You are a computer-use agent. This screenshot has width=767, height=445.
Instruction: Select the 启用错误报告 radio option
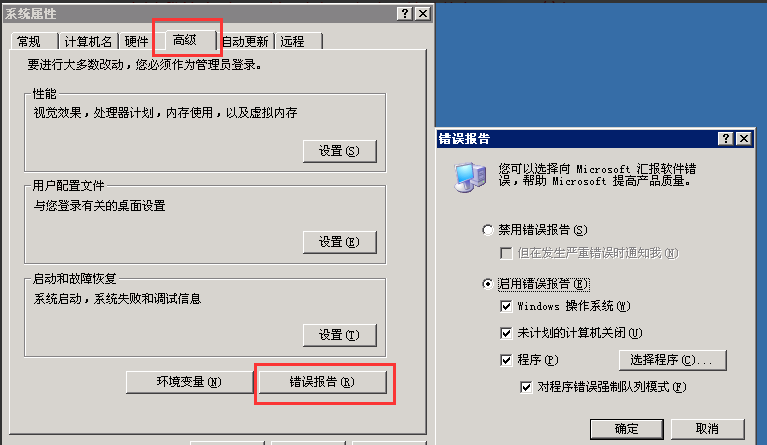pyautogui.click(x=488, y=284)
